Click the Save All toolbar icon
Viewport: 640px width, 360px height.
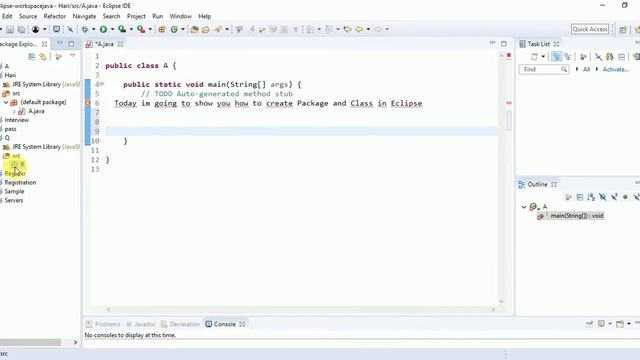point(21,29)
